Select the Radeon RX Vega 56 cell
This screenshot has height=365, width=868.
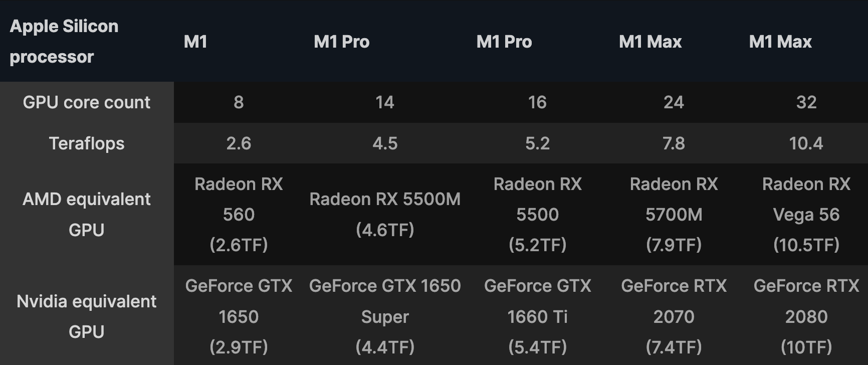[806, 215]
